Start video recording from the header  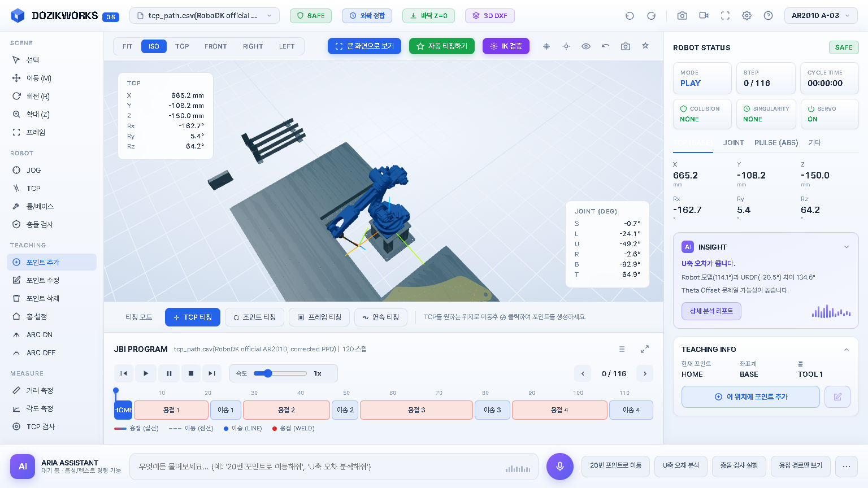[x=704, y=16]
